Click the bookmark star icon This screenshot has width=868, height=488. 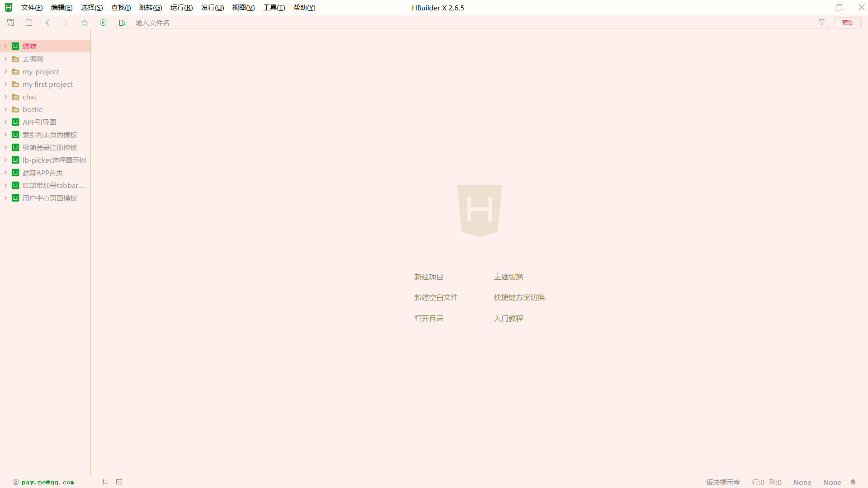[85, 23]
